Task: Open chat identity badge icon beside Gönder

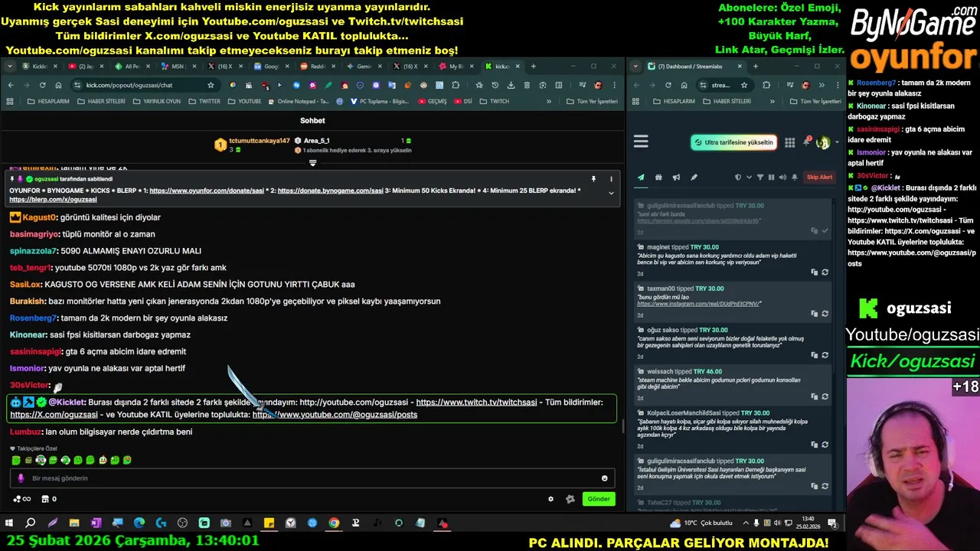Action: click(x=570, y=499)
